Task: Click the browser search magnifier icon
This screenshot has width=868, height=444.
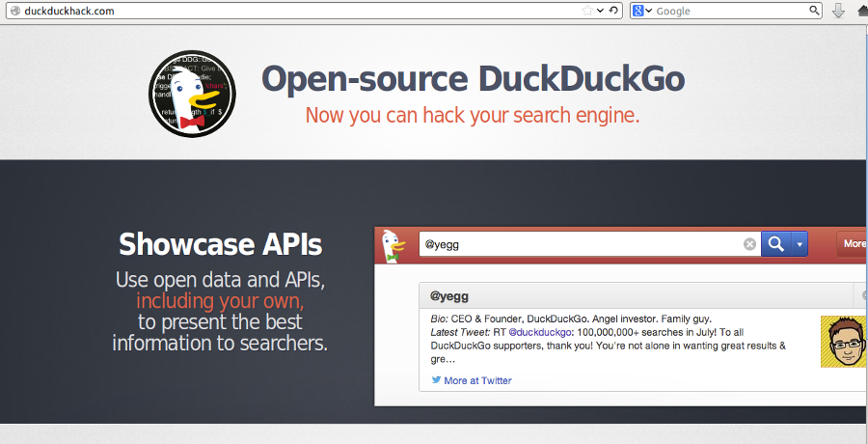Action: 814,11
